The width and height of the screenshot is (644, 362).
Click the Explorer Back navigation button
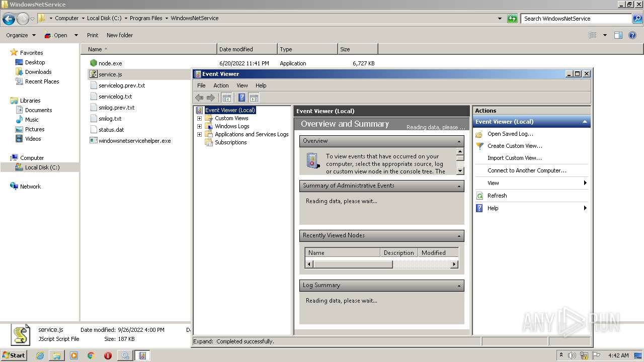click(9, 19)
